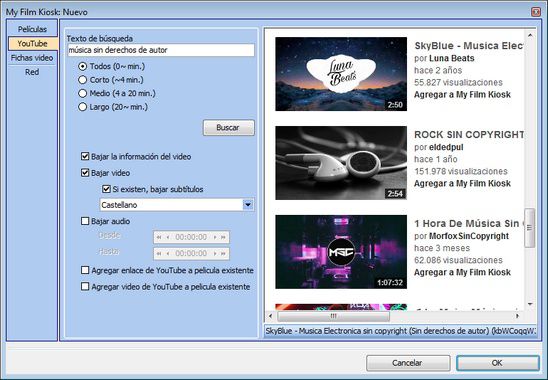Image resolution: width=548 pixels, height=380 pixels.
Task: Enable the Bajar audio checkbox
Action: [x=85, y=221]
